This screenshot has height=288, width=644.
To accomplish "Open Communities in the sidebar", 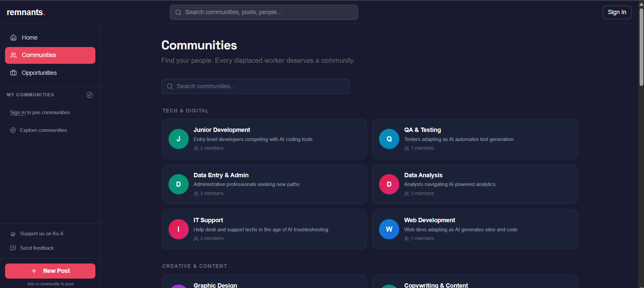I will [50, 55].
